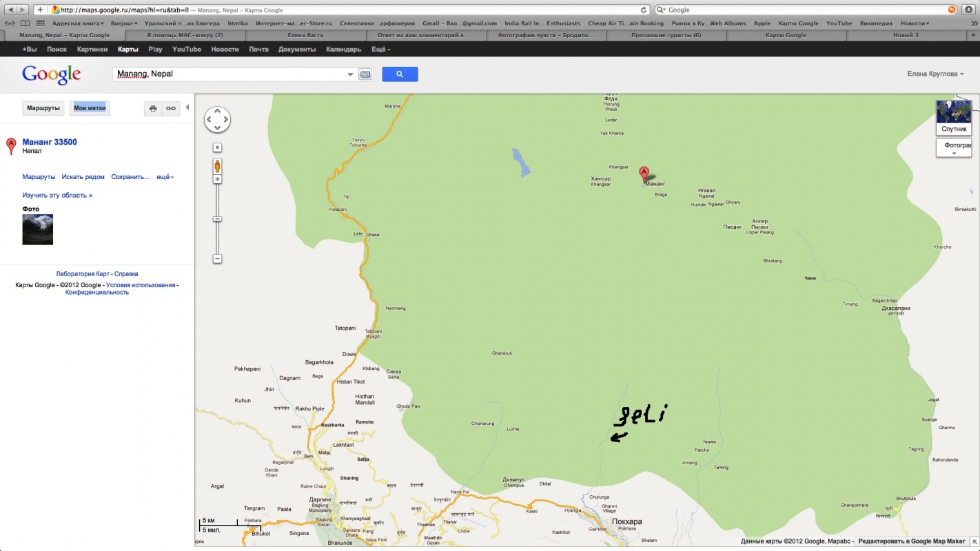Click the Искать рядом link
The width and height of the screenshot is (980, 551).
click(83, 177)
